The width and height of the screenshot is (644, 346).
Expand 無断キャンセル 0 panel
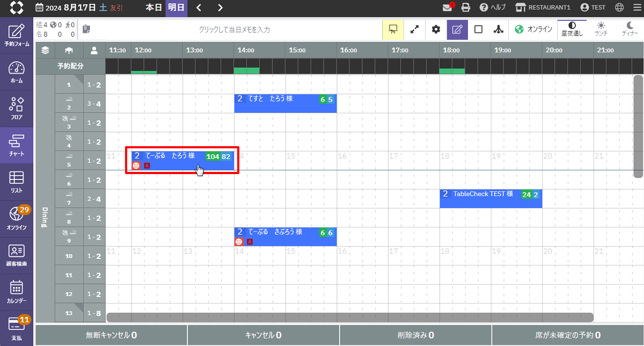pos(111,335)
